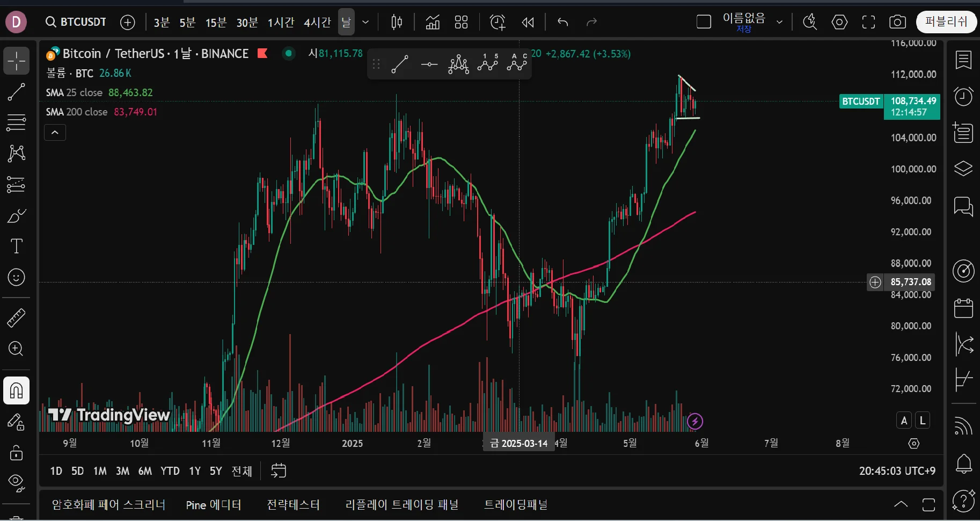Viewport: 980px width, 521px height.
Task: Maximize the bottom panel
Action: tap(928, 504)
